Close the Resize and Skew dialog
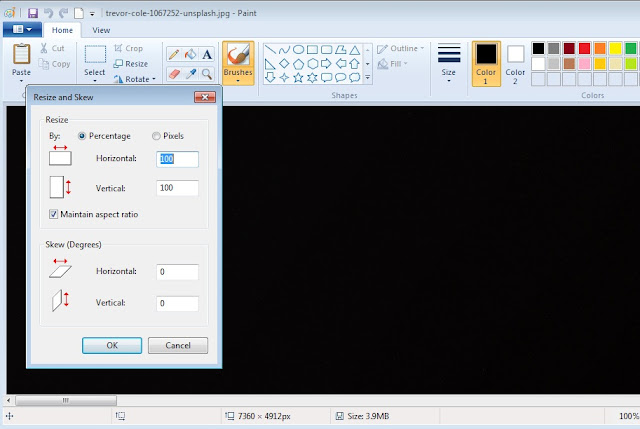This screenshot has width=640, height=429. [x=205, y=97]
